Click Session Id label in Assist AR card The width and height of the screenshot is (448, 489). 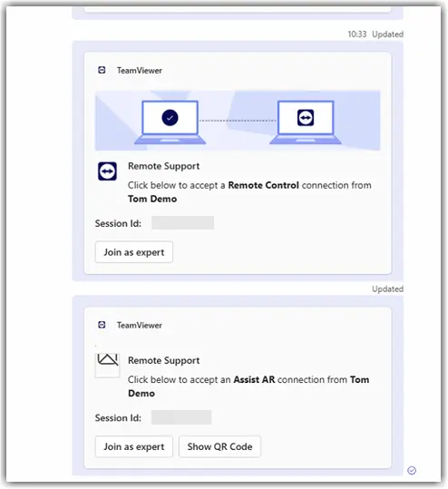coord(118,417)
